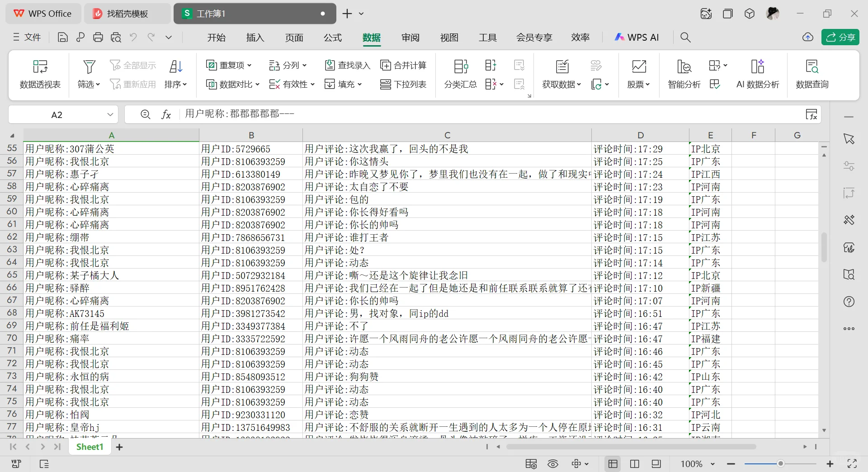This screenshot has height=472, width=868.
Task: Open the 分列 text-to-columns tool
Action: coord(288,65)
